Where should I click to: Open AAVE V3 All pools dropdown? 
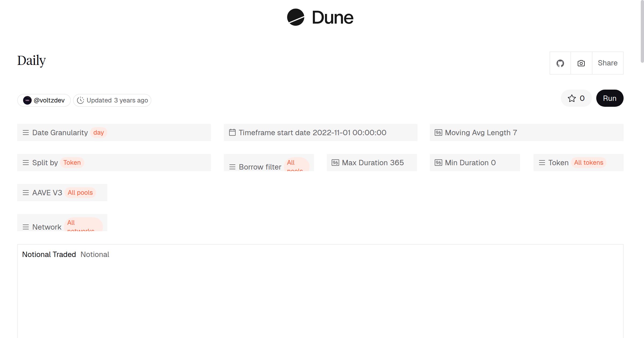80,193
